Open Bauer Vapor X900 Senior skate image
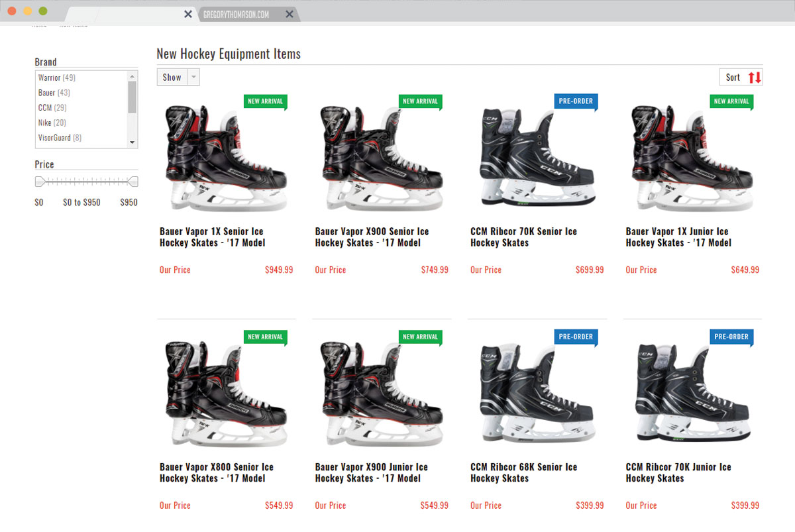The height and width of the screenshot is (532, 795). pyautogui.click(x=382, y=159)
